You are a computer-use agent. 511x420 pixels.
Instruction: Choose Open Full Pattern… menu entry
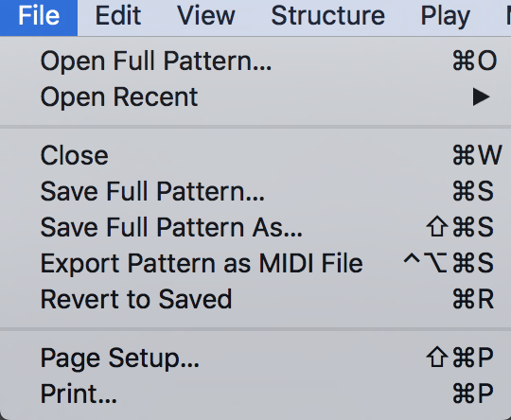[255, 61]
